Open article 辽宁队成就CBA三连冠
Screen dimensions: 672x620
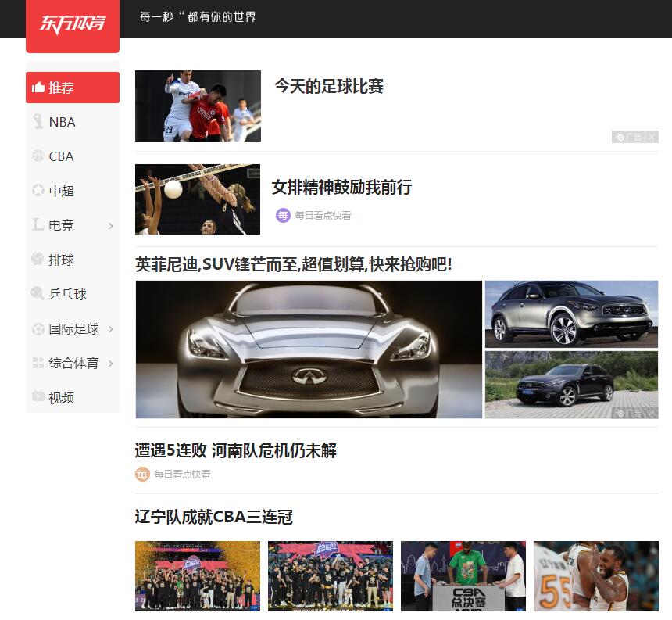[214, 517]
